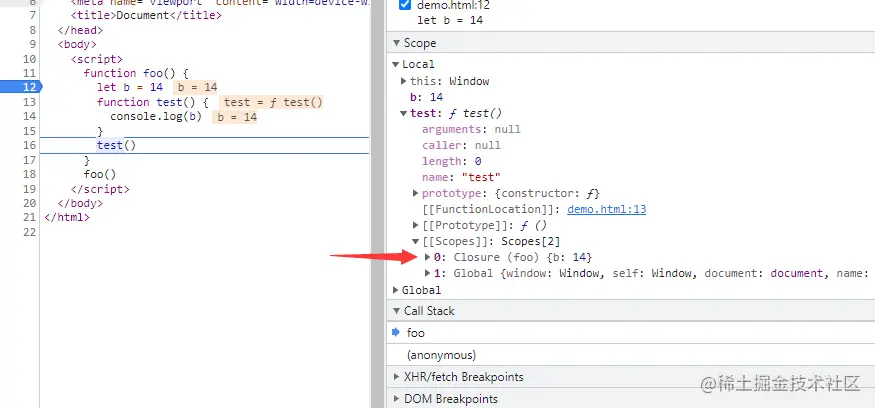This screenshot has width=875, height=408.
Task: Click the inline value hint 'test = f test()'
Action: click(x=273, y=102)
